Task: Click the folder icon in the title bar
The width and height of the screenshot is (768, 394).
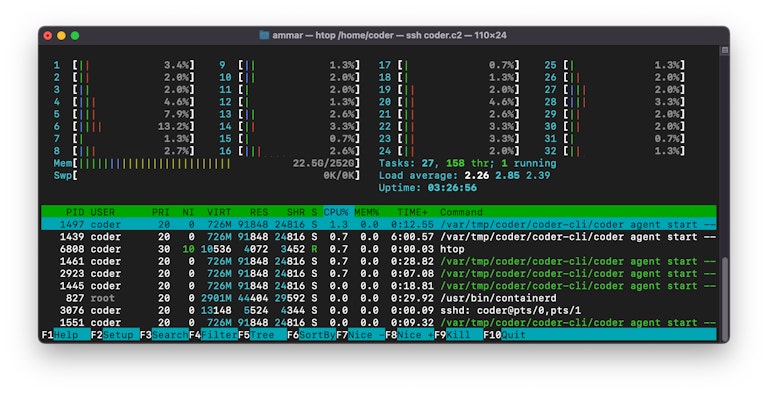Action: point(264,35)
